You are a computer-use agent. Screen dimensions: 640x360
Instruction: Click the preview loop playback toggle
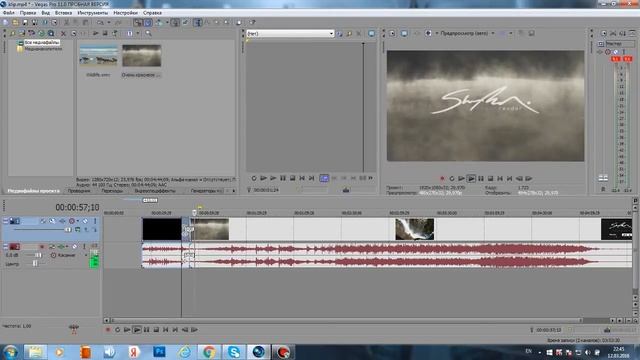point(452,179)
